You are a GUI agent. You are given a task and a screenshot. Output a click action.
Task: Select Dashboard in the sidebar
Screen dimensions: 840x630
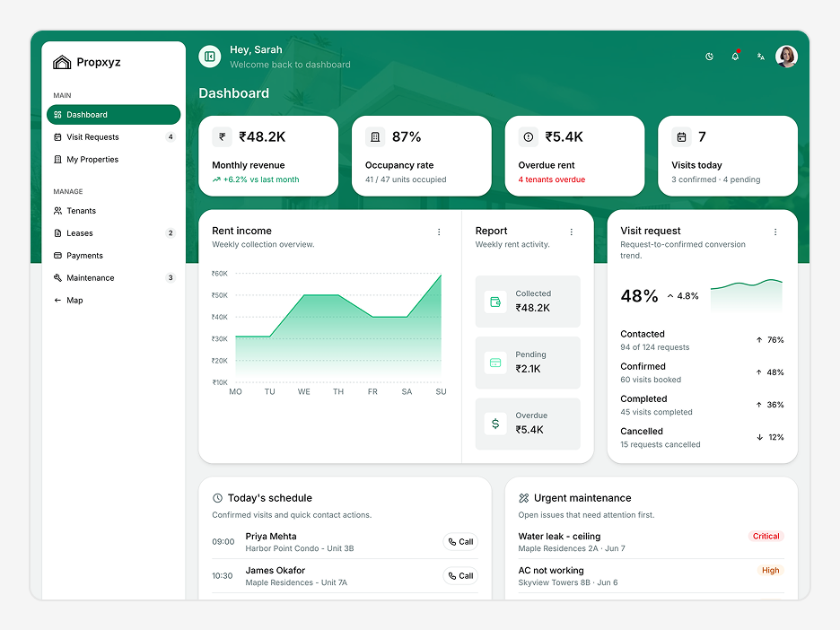114,115
